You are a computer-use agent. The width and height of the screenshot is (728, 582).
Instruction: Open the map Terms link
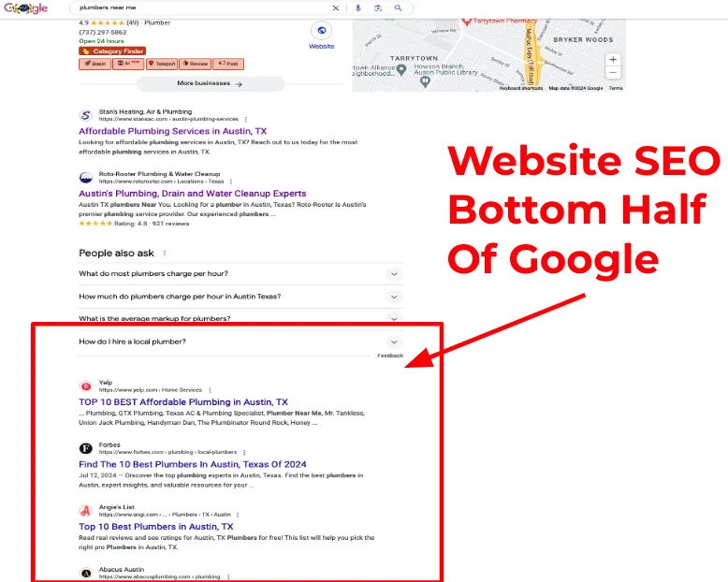coord(616,88)
